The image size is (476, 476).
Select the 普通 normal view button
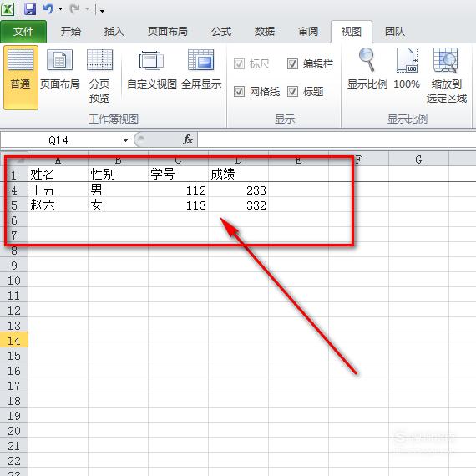point(21,78)
